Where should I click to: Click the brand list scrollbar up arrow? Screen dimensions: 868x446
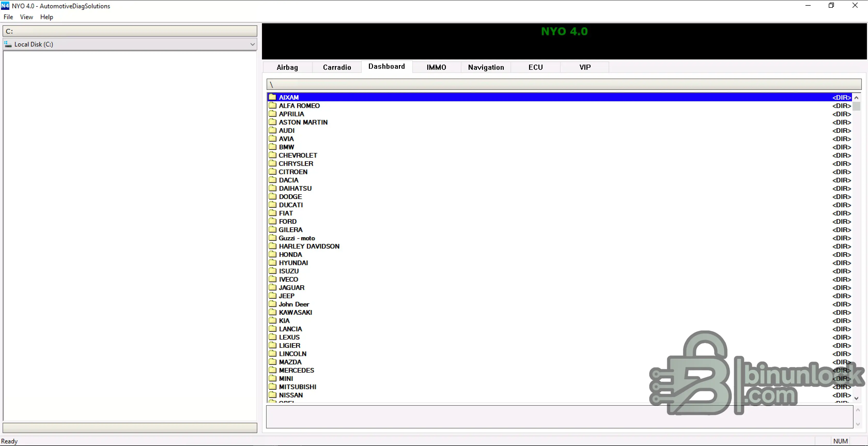tap(856, 97)
